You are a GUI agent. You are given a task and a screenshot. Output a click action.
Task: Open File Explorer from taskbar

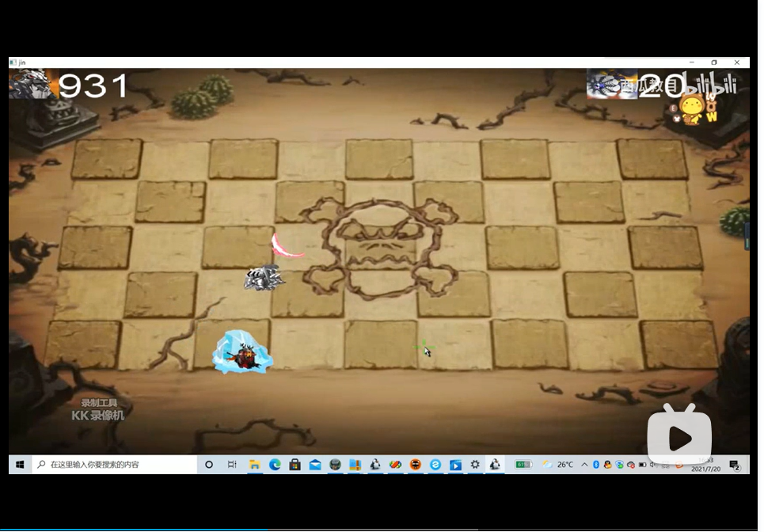pos(254,465)
